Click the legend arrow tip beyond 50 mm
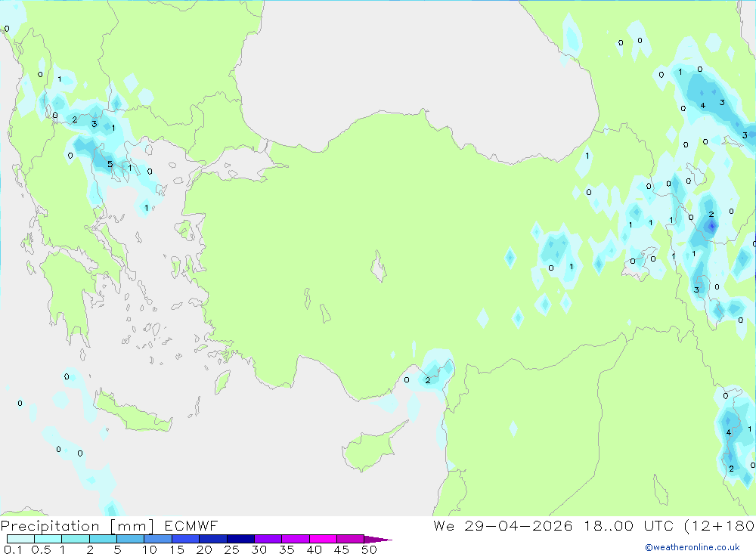Image resolution: width=756 pixels, height=554 pixels. (378, 540)
